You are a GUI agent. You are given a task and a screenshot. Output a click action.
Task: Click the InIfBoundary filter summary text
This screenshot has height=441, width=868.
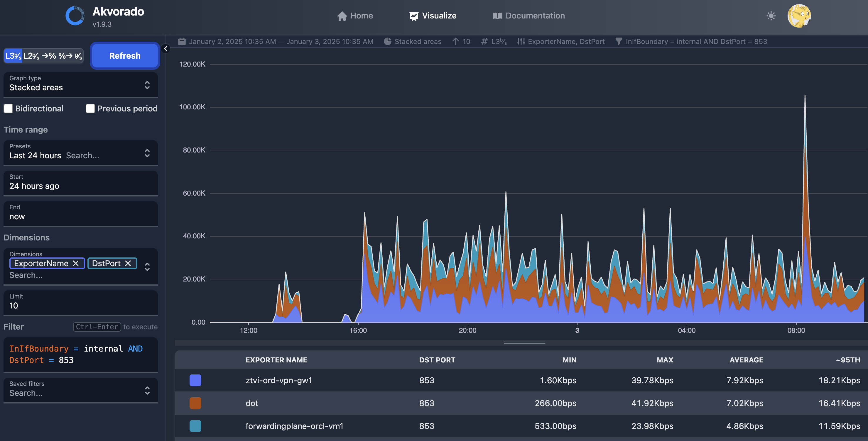click(x=696, y=41)
